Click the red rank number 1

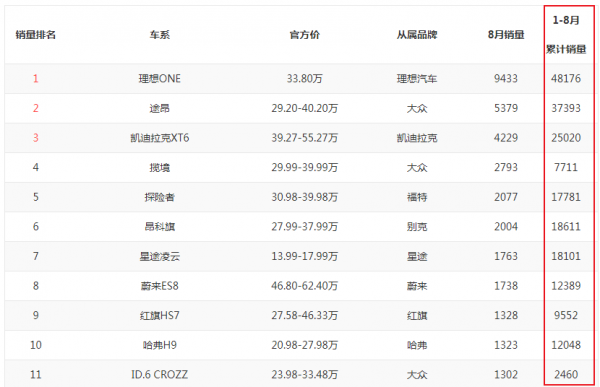tap(36, 78)
